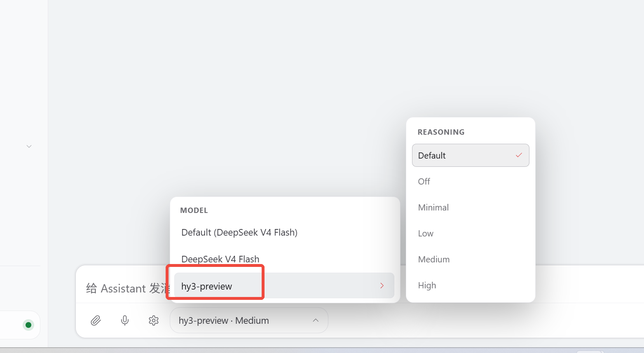Attach a file with the paperclip icon

coord(96,320)
